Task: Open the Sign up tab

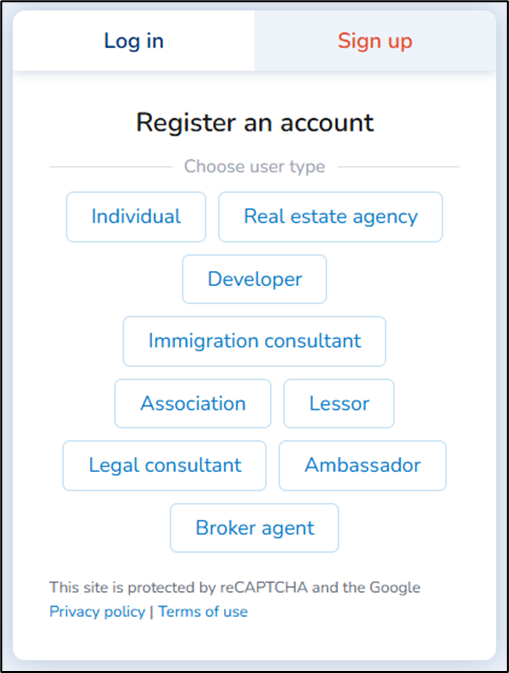Action: [375, 41]
